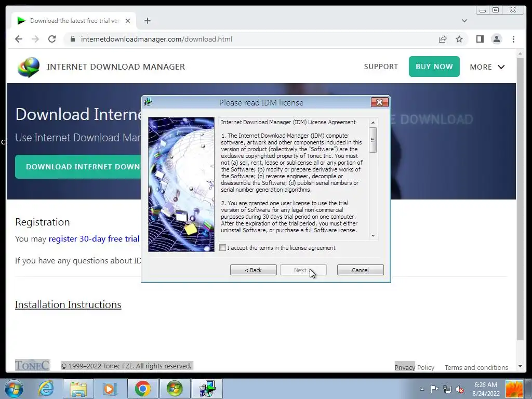Open Chrome three-dot menu
The image size is (532, 399).
pos(513,39)
